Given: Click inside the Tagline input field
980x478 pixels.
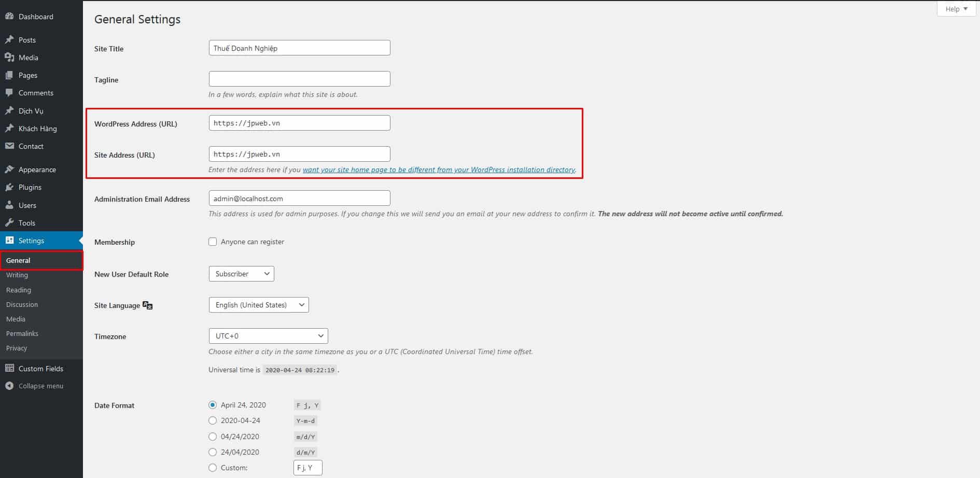Looking at the screenshot, I should tap(299, 78).
